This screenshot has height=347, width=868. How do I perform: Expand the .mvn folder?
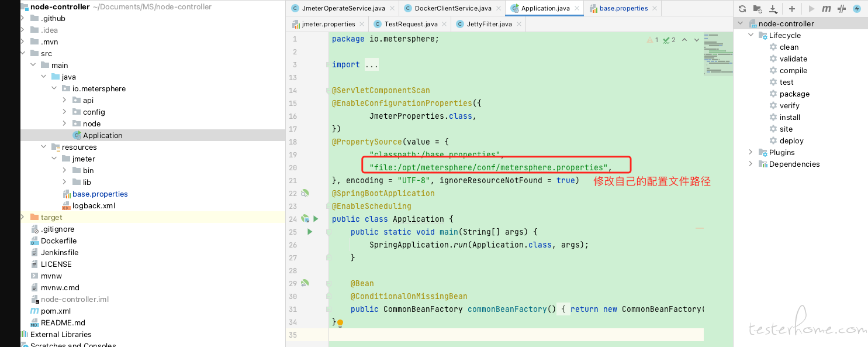[22, 42]
